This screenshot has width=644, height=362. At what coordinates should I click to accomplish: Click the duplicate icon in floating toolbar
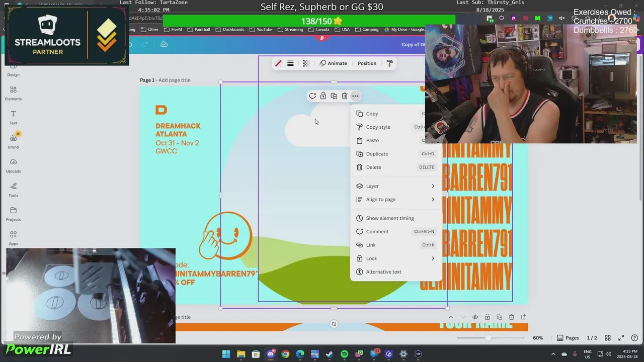click(334, 96)
